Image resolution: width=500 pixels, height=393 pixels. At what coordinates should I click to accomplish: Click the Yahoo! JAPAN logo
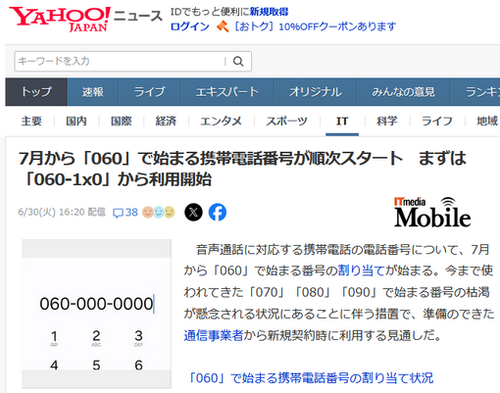[x=59, y=19]
